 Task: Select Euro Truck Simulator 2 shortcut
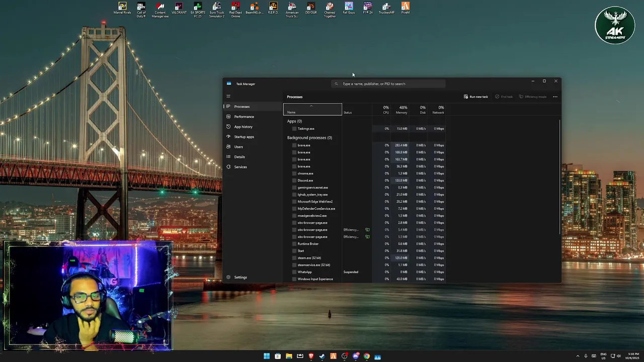click(x=217, y=10)
